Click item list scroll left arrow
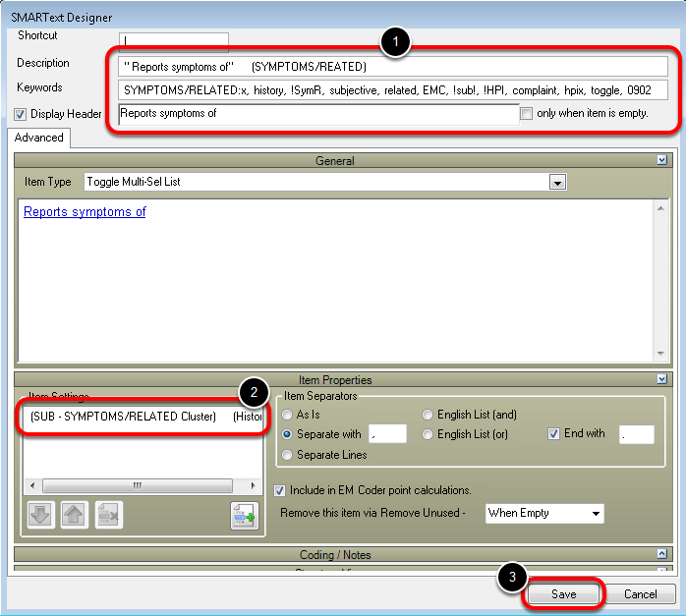 (32, 485)
